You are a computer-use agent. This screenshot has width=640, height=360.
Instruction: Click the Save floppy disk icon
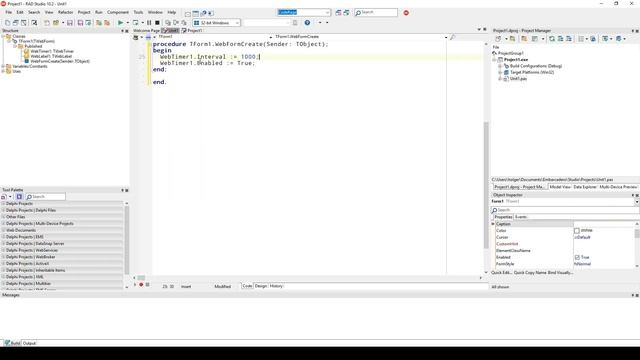[70, 23]
